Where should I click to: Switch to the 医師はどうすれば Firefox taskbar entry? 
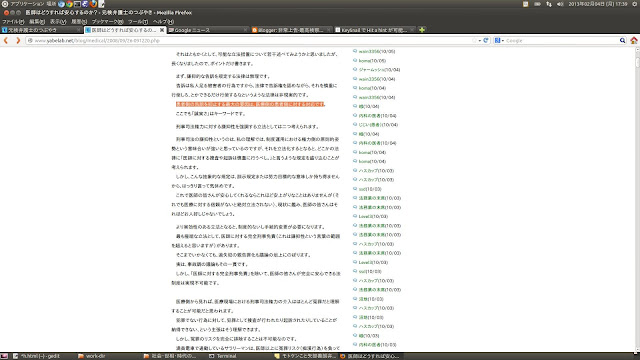pyautogui.click(x=369, y=356)
